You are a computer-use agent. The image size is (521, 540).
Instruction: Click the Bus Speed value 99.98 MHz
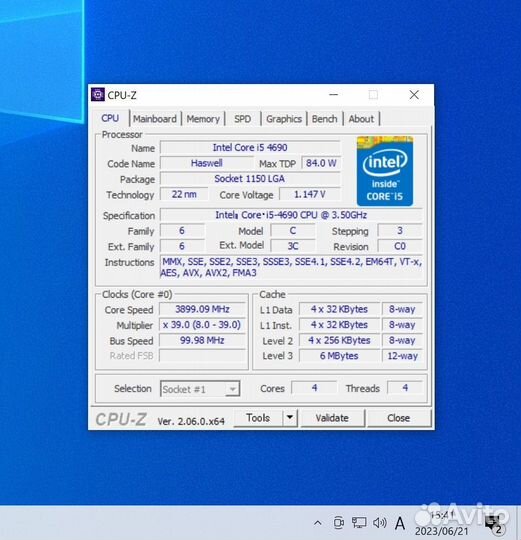click(202, 340)
